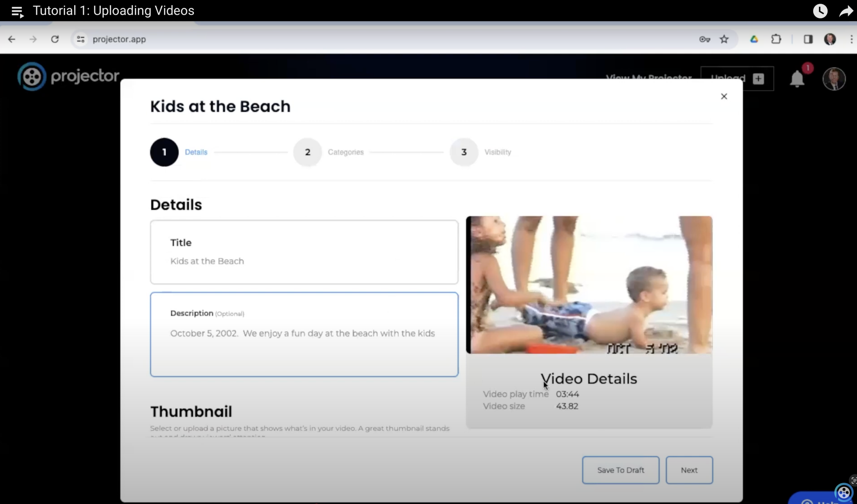The image size is (857, 504).
Task: Click the Thumbnail section heading
Action: (191, 412)
